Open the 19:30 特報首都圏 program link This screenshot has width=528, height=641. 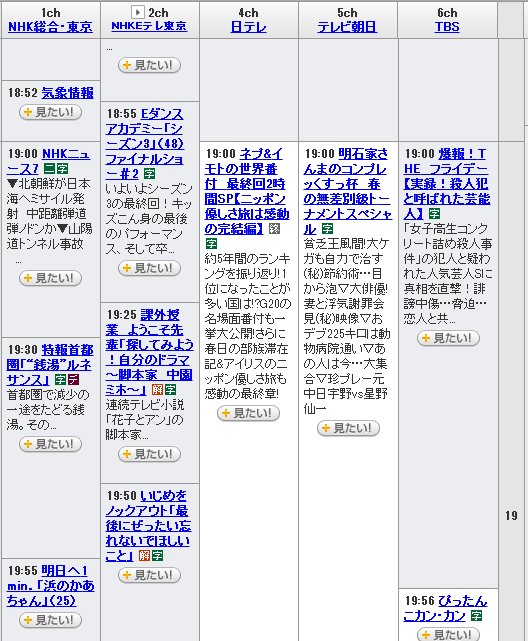(x=49, y=365)
